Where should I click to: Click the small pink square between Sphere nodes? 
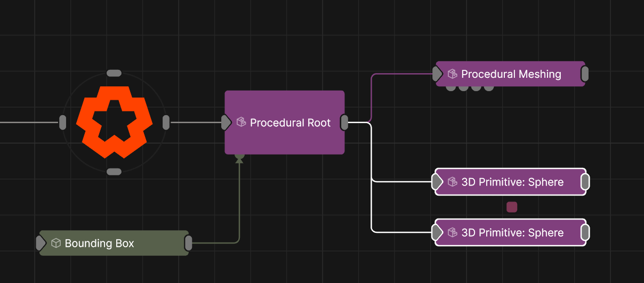click(512, 207)
